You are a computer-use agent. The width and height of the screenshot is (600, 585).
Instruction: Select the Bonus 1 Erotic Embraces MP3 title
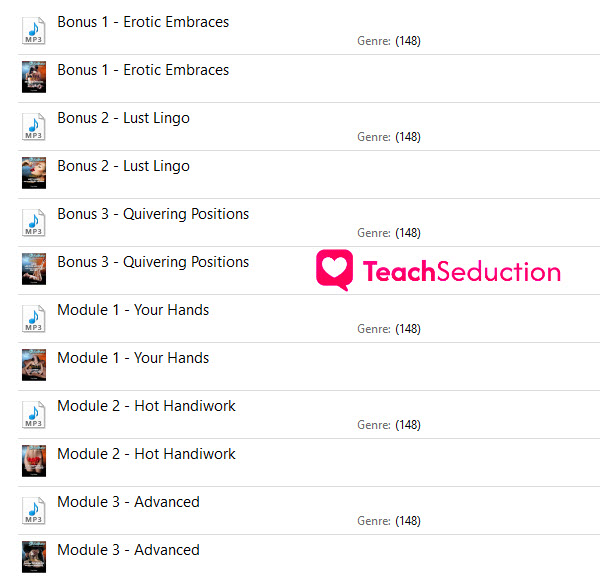tap(143, 22)
